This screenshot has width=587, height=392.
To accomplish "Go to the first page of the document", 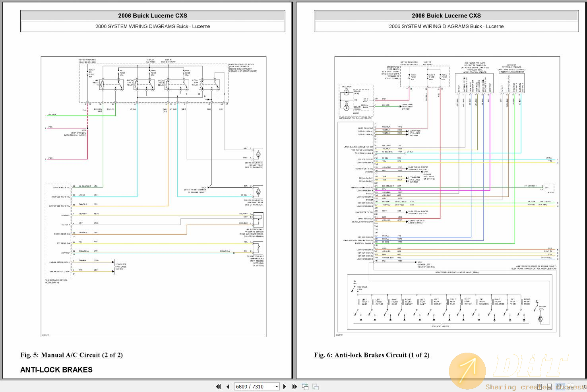I will pyautogui.click(x=218, y=386).
